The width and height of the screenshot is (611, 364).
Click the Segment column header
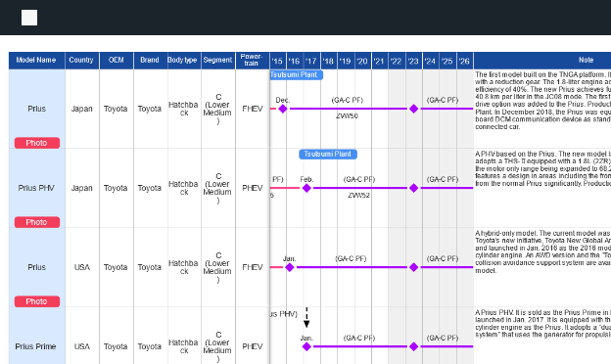(x=217, y=61)
